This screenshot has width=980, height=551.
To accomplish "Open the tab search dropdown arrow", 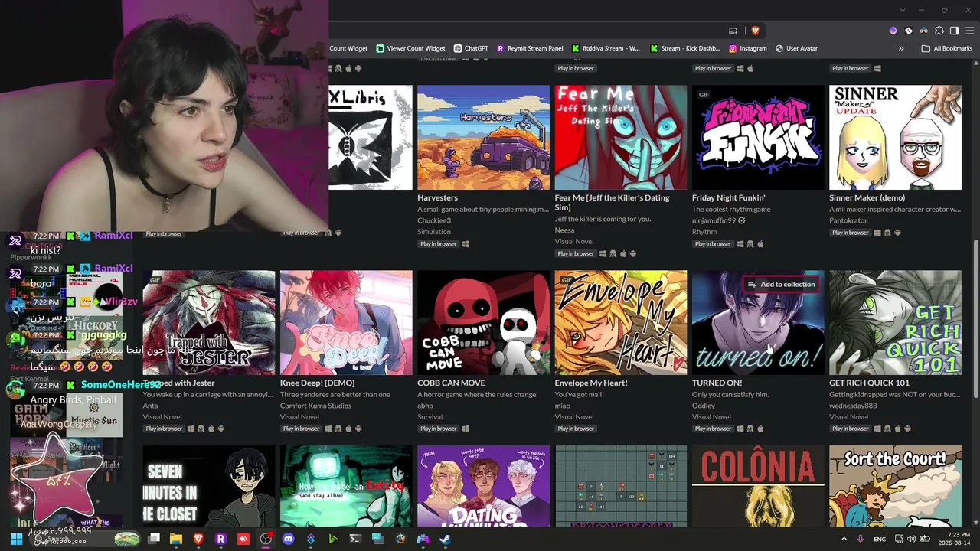I will (903, 10).
